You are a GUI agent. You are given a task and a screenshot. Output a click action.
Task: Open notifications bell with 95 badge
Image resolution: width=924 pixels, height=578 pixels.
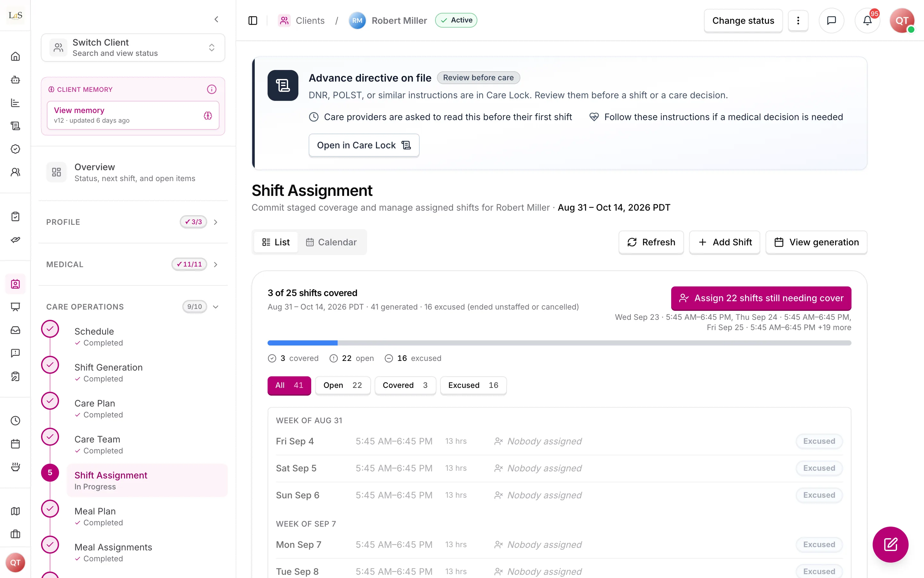click(x=867, y=21)
